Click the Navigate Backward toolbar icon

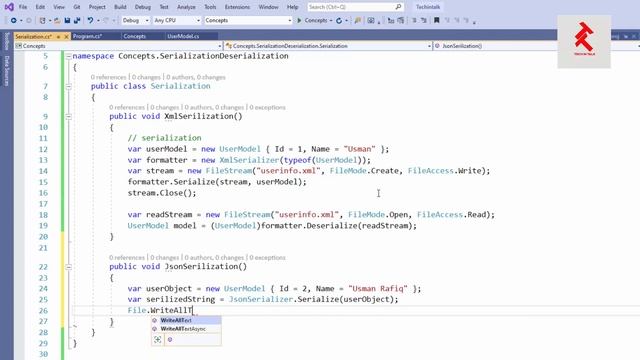pyautogui.click(x=13, y=20)
